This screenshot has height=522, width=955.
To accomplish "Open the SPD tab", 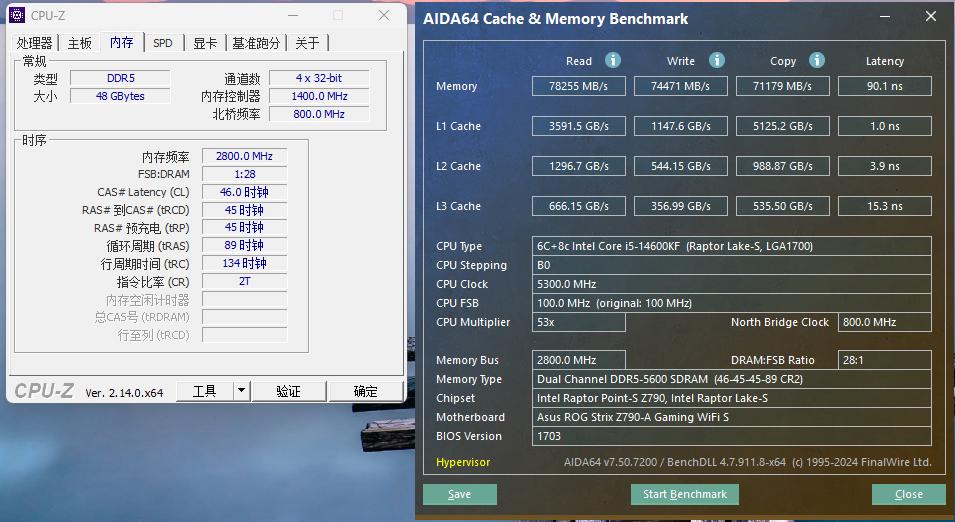I will (x=163, y=43).
